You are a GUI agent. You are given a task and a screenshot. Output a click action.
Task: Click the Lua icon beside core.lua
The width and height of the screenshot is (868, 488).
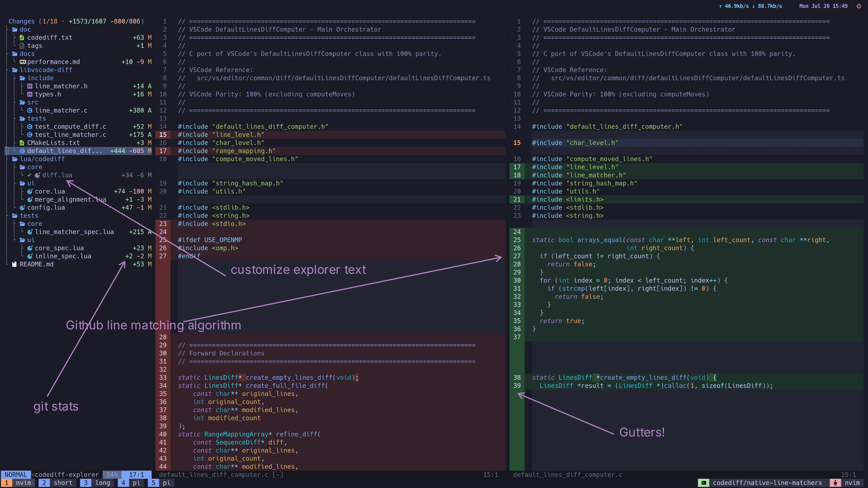(x=30, y=191)
